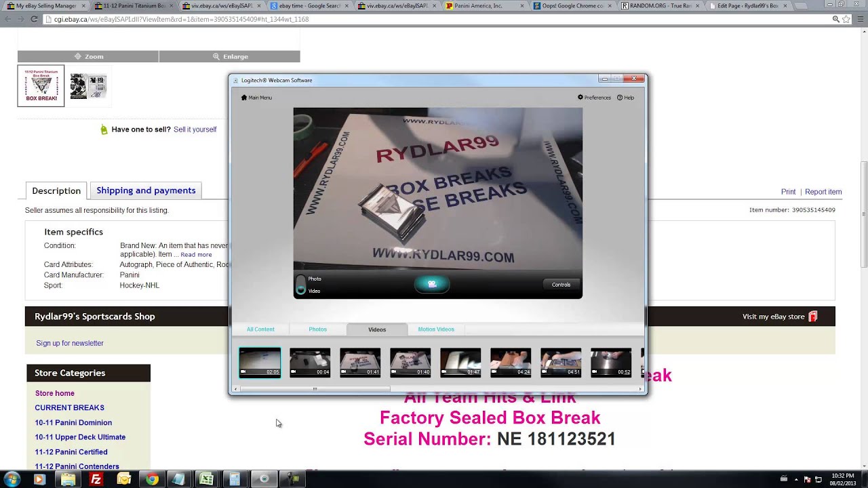Bookmark page with star icon
The height and width of the screenshot is (488, 868).
click(x=846, y=19)
